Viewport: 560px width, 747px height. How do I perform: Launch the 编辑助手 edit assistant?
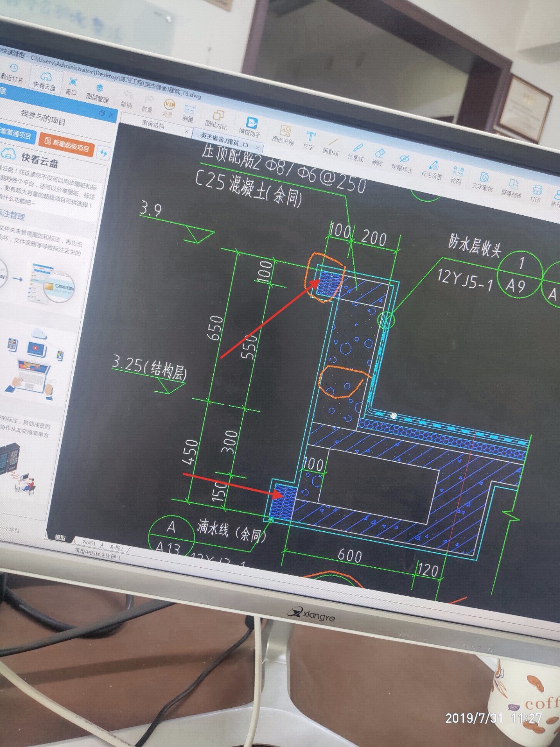(251, 127)
